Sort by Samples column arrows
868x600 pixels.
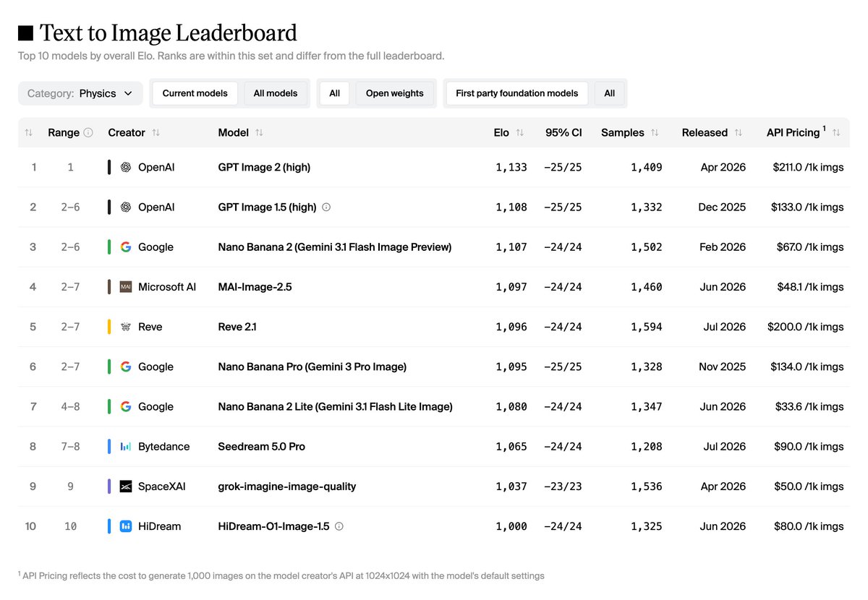tap(655, 133)
